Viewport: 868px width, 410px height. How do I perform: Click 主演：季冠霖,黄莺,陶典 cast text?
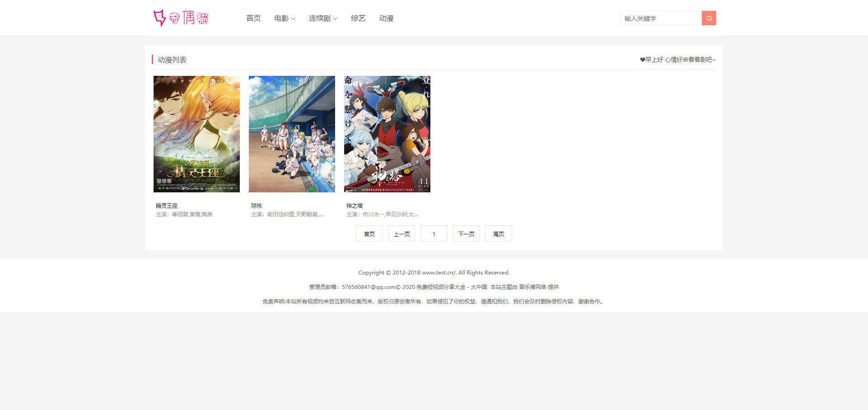184,214
